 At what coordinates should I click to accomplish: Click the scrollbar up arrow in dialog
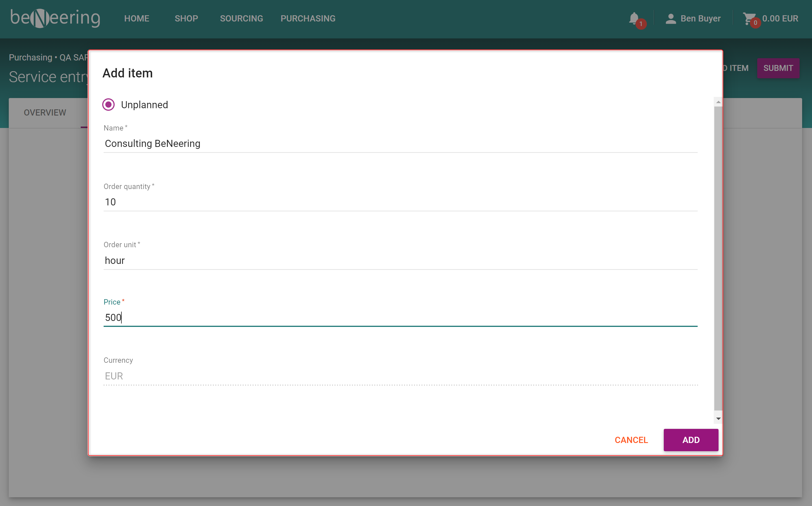(x=718, y=102)
